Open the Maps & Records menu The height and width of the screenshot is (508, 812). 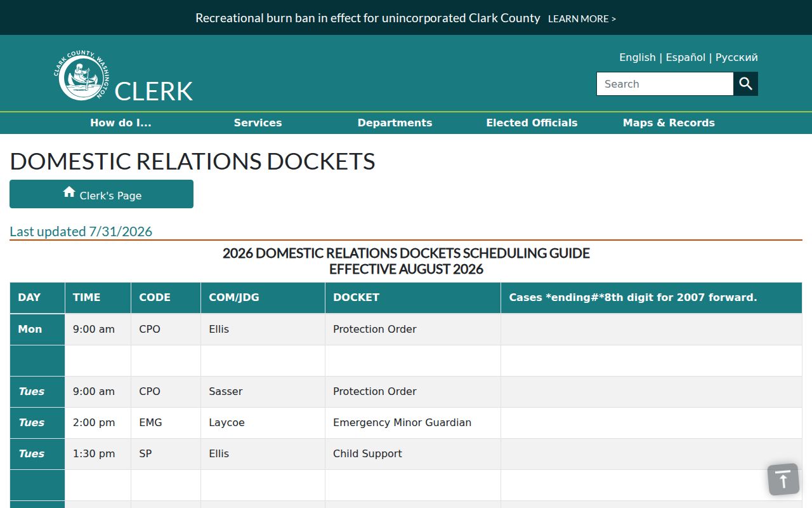669,123
